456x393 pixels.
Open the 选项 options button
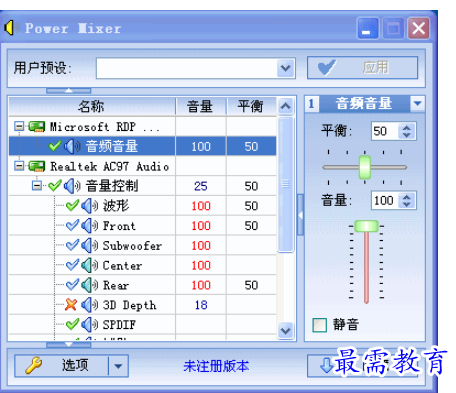pyautogui.click(x=62, y=366)
